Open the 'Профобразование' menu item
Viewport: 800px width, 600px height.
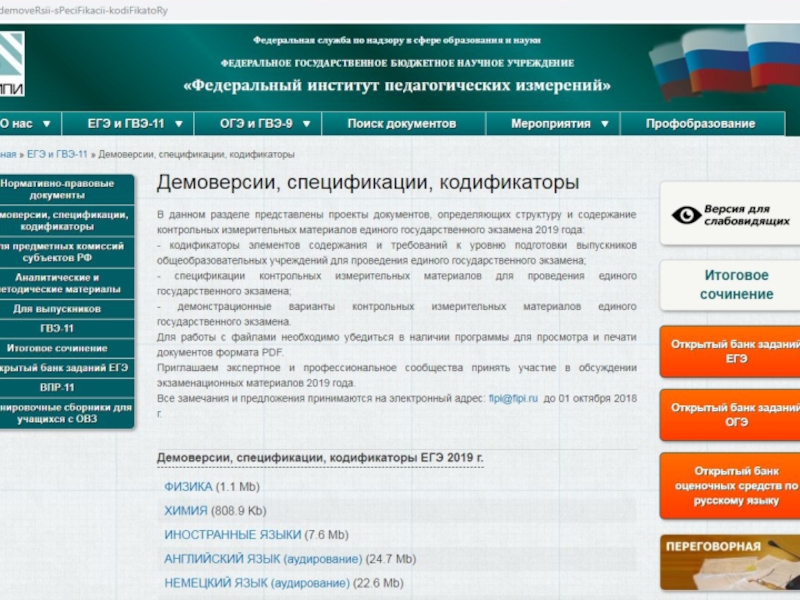tap(701, 123)
